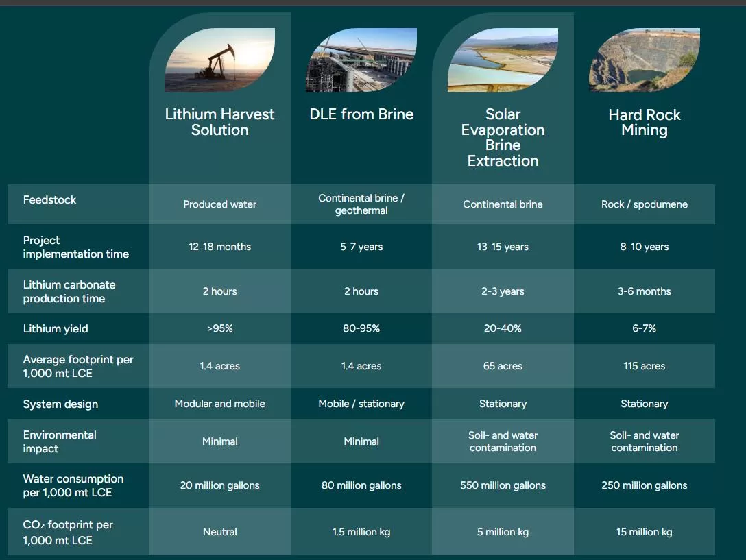
Task: Select the Neutral CO2 footprint cell
Action: click(219, 531)
